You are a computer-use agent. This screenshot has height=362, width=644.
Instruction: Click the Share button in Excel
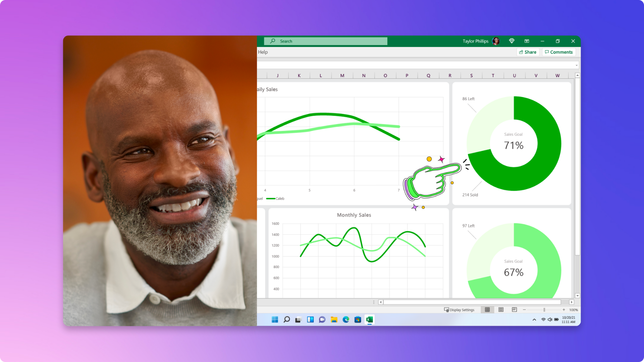pos(528,52)
